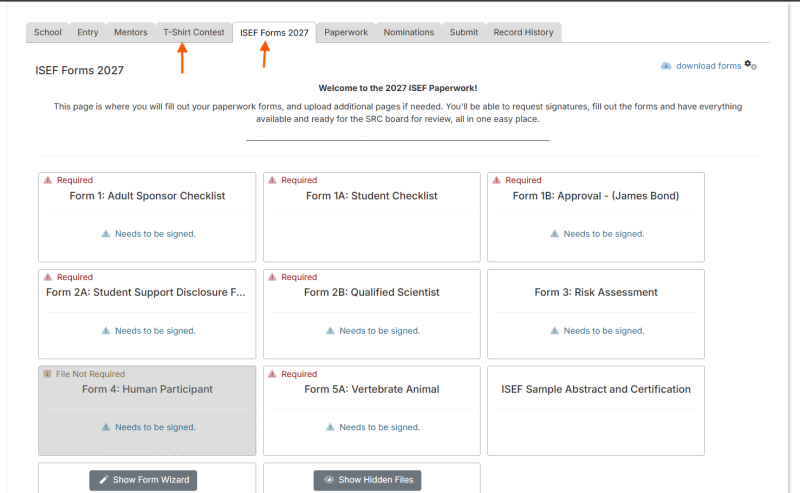Screen dimensions: 800x493
Task: View the Record History tab
Action: click(523, 32)
